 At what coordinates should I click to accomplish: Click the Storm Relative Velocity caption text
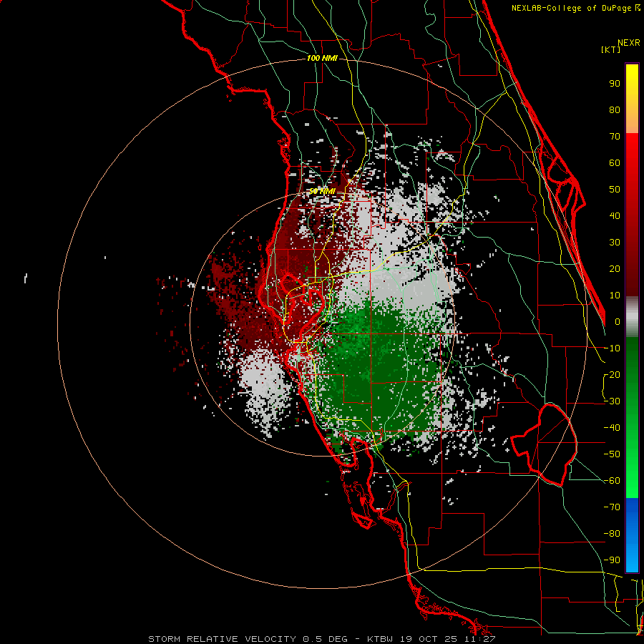(x=321, y=639)
